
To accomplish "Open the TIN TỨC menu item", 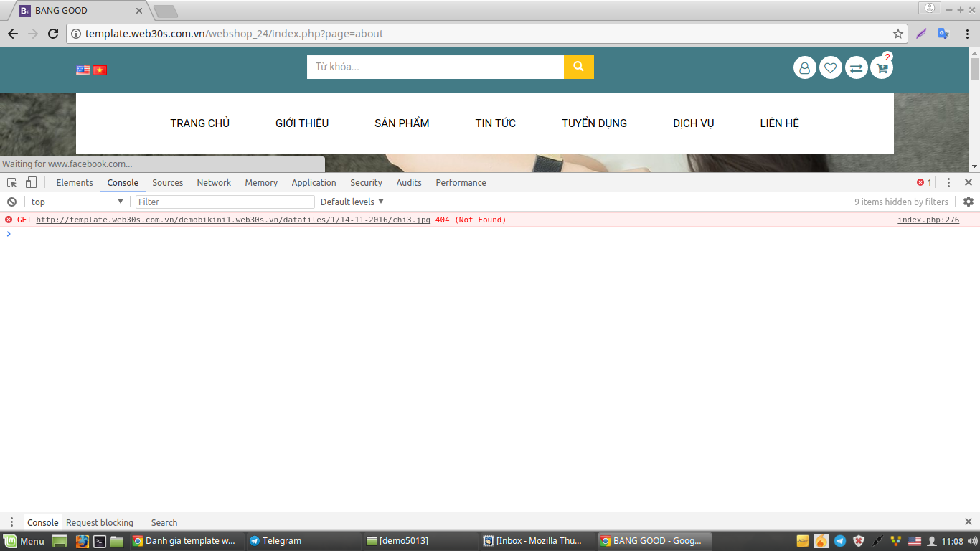I will click(x=495, y=123).
